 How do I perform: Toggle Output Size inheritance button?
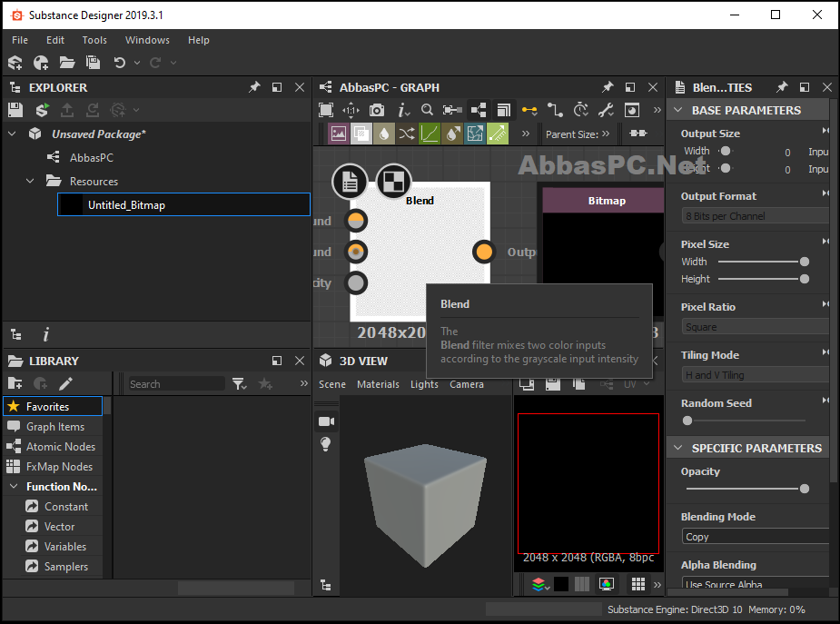tap(825, 130)
